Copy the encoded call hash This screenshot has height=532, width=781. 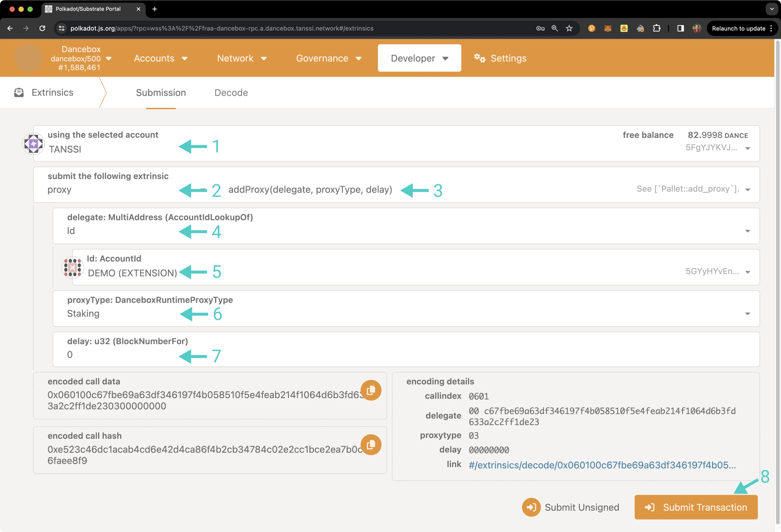371,445
